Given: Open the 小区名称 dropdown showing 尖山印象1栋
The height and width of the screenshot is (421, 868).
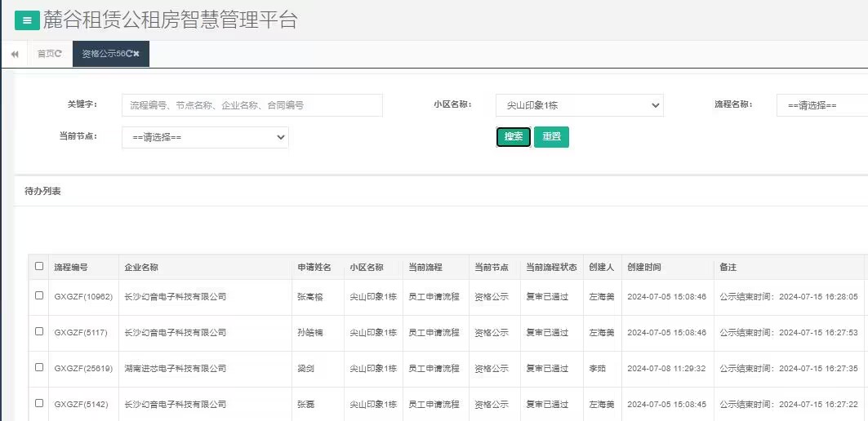Looking at the screenshot, I should pyautogui.click(x=579, y=105).
